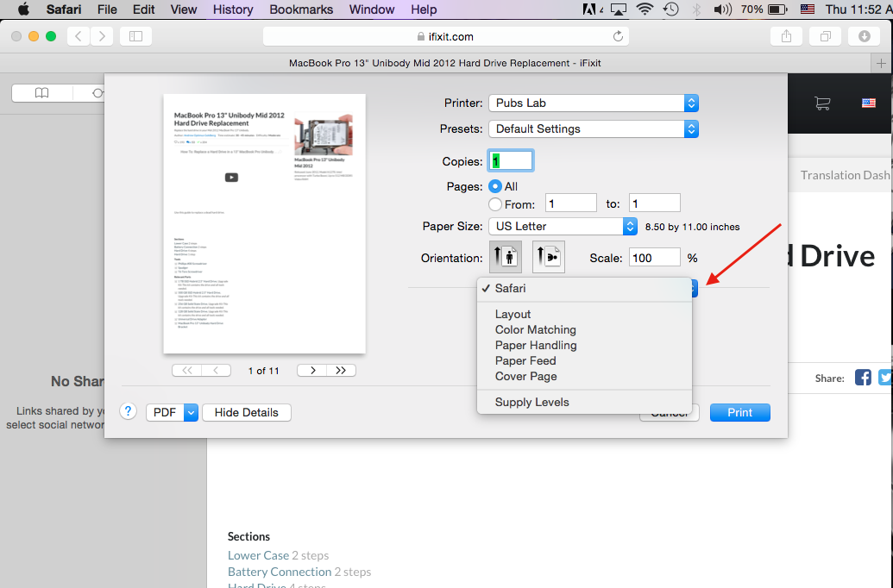
Task: Click the to page number field
Action: coord(654,203)
